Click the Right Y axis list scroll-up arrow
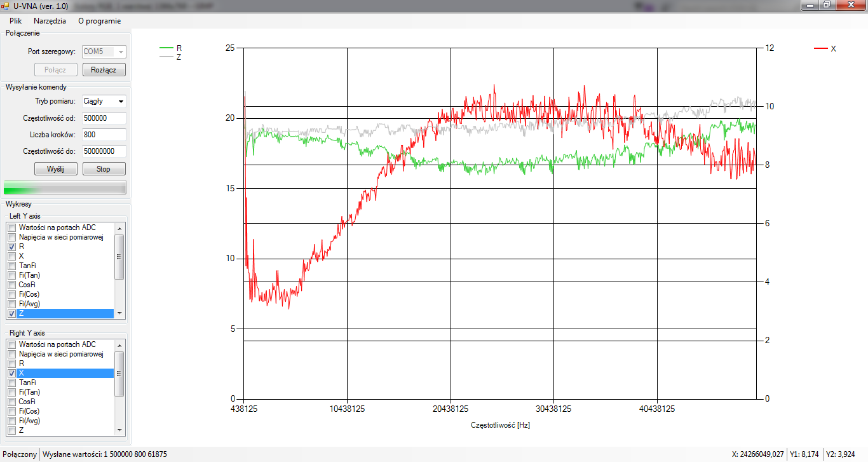 (119, 344)
